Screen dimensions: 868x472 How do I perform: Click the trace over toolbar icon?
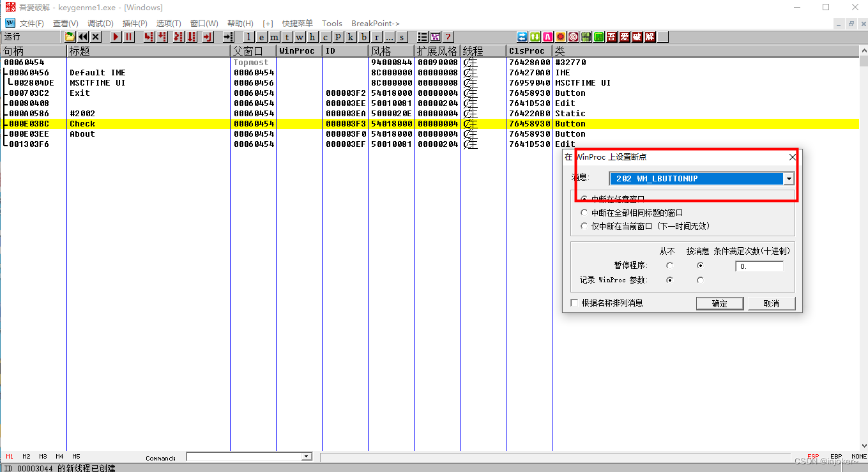(x=192, y=37)
